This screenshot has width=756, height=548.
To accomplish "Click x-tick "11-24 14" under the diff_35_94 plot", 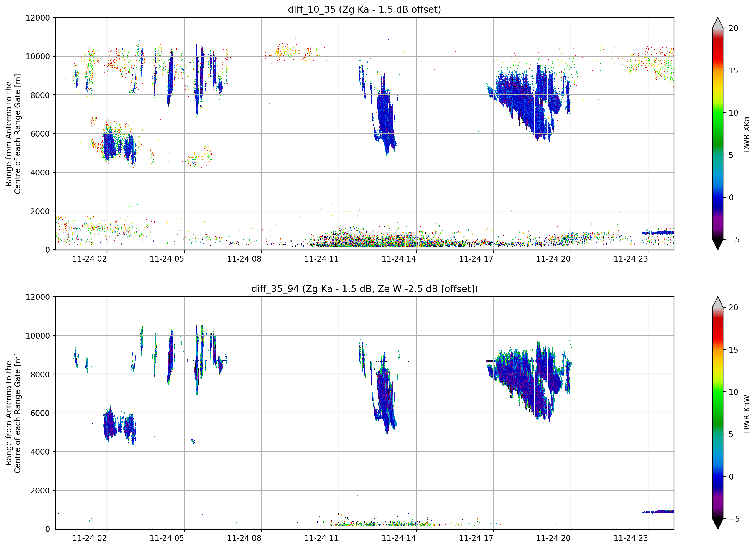I will click(x=399, y=538).
